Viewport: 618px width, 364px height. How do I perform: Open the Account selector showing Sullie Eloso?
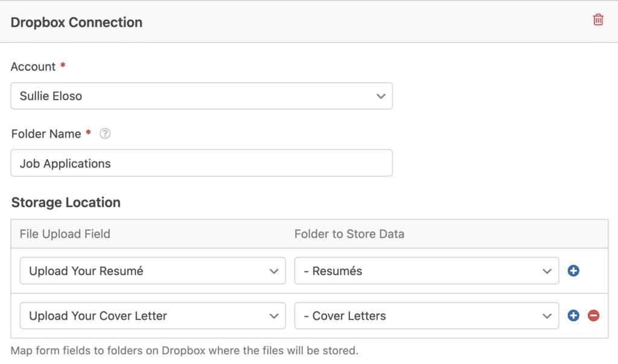pyautogui.click(x=202, y=95)
